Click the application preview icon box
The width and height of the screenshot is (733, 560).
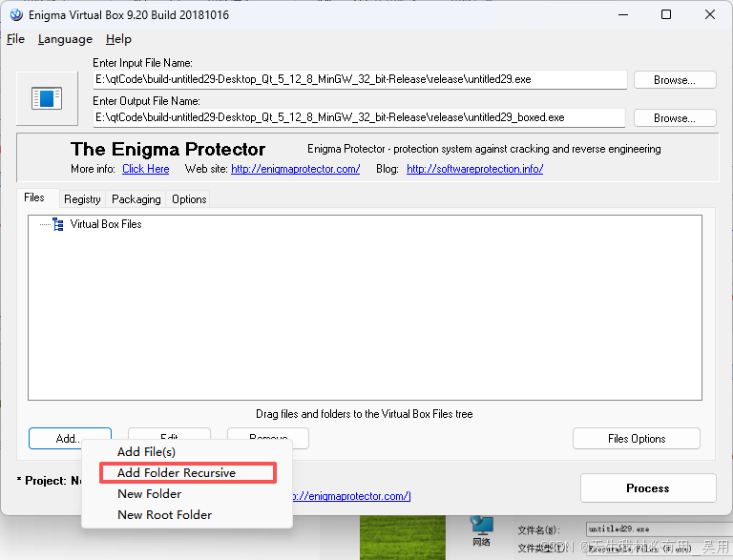(47, 98)
